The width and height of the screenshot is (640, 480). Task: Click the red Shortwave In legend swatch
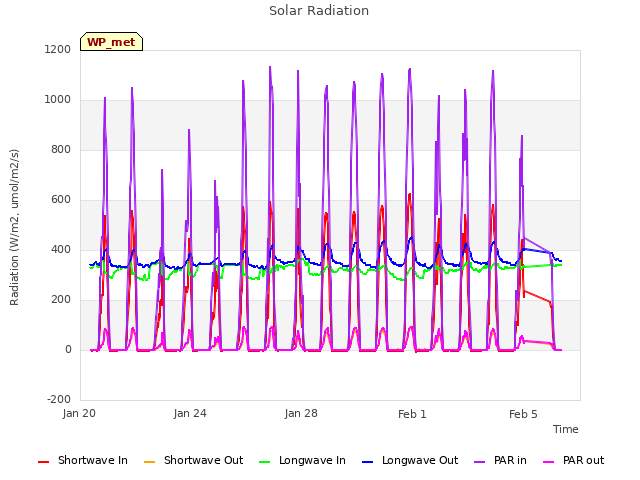[44, 462]
